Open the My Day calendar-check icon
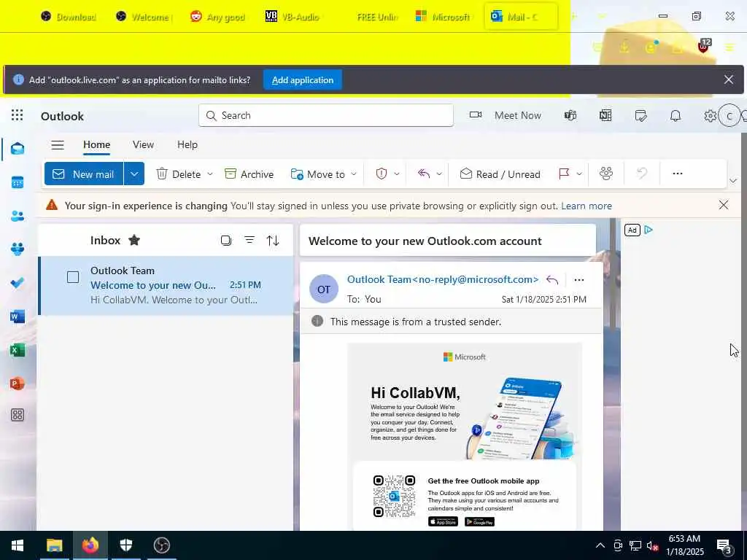Screen dimensions: 747x560 pyautogui.click(x=640, y=115)
